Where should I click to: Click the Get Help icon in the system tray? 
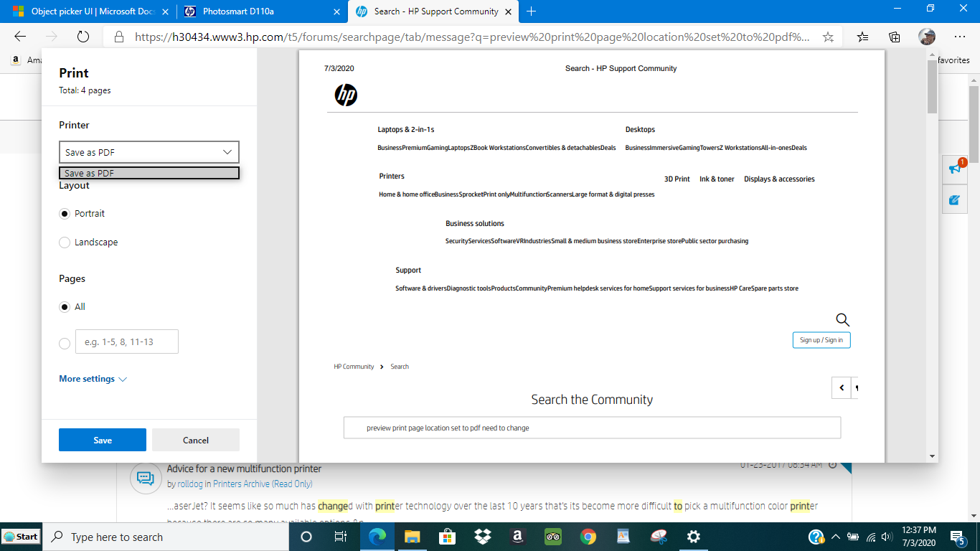coord(817,536)
